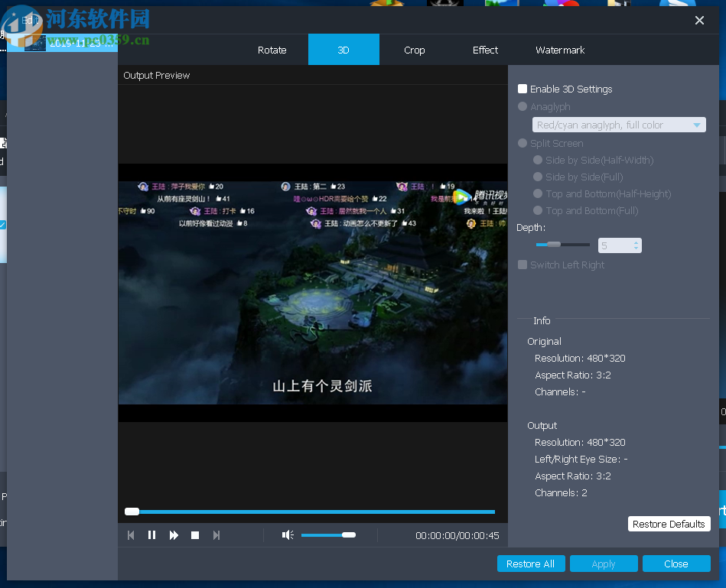Open the Crop tab
The width and height of the screenshot is (726, 588).
414,50
